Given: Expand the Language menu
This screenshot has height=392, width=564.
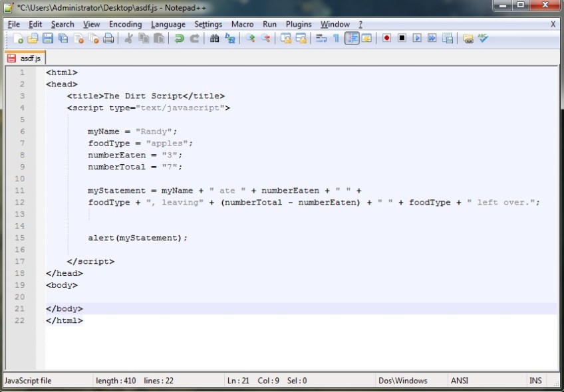Looking at the screenshot, I should coord(168,24).
